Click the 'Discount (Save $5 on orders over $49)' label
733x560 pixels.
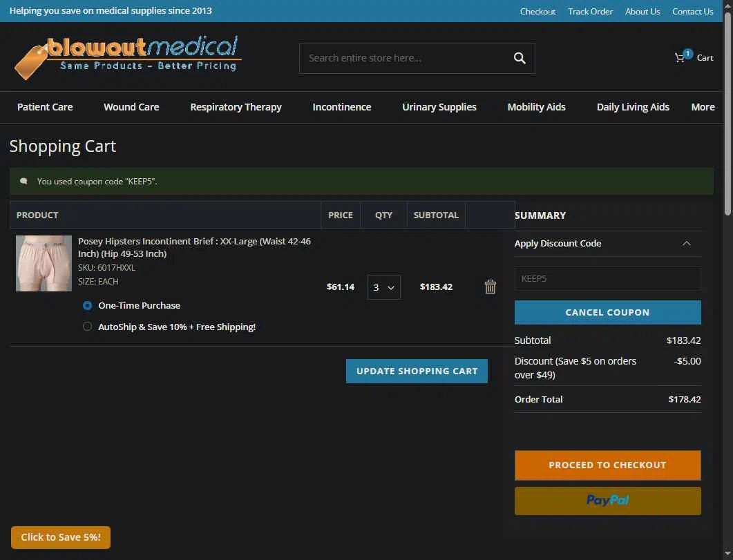(575, 368)
